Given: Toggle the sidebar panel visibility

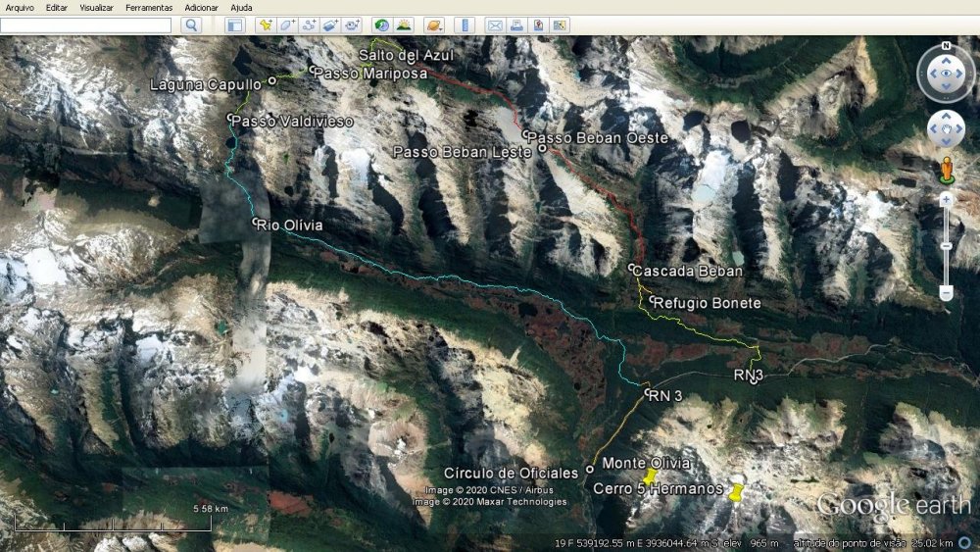Looking at the screenshot, I should pos(234,25).
